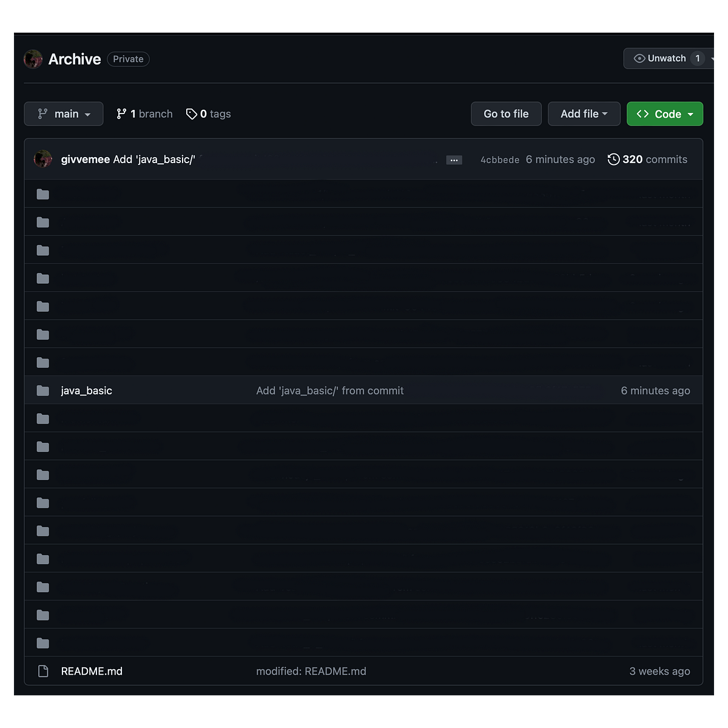
Task: Open commit 4cbbede details
Action: pyautogui.click(x=500, y=159)
